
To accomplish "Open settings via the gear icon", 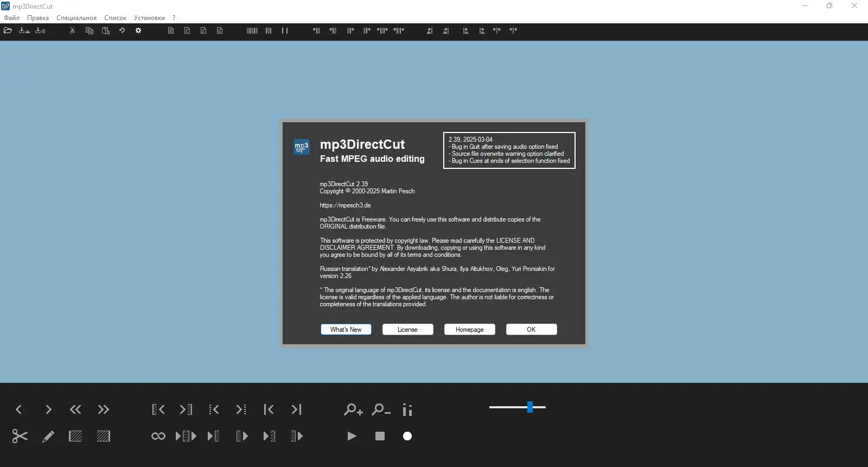I will [x=138, y=30].
